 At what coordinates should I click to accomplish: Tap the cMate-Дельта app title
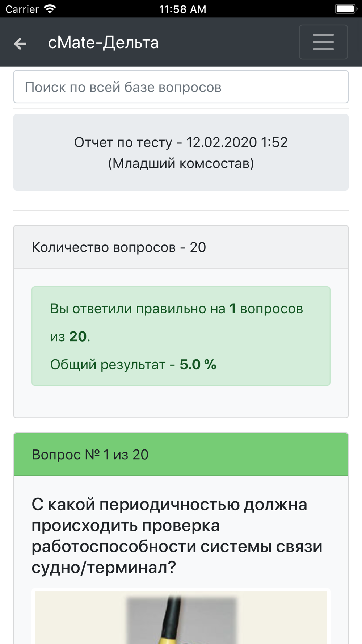104,43
